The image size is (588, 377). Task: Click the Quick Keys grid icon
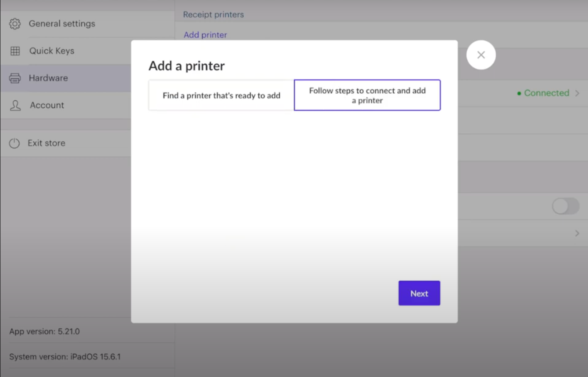tap(15, 51)
